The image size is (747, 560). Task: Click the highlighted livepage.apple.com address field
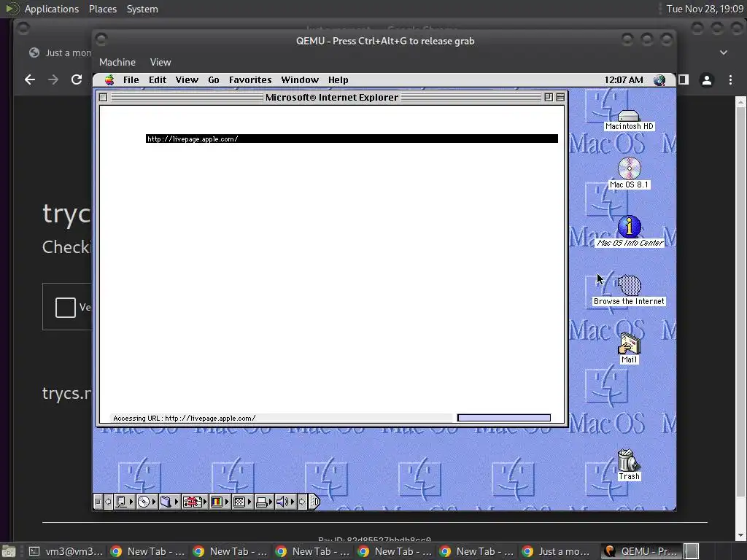coord(352,139)
